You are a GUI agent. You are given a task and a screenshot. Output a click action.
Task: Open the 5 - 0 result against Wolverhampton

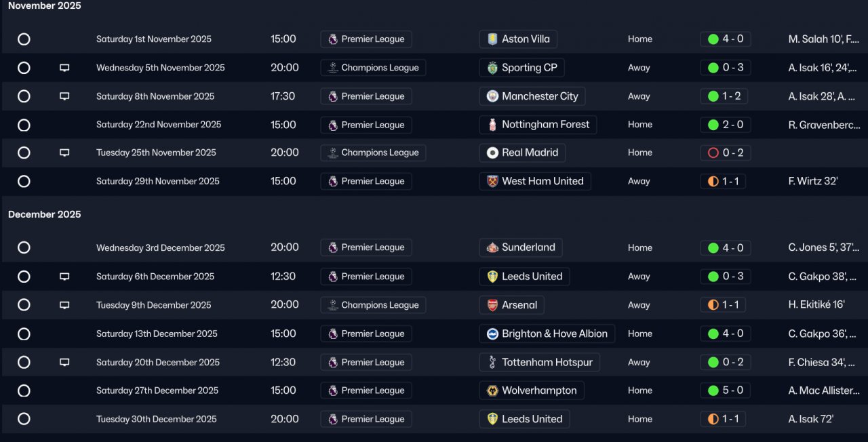pos(726,390)
